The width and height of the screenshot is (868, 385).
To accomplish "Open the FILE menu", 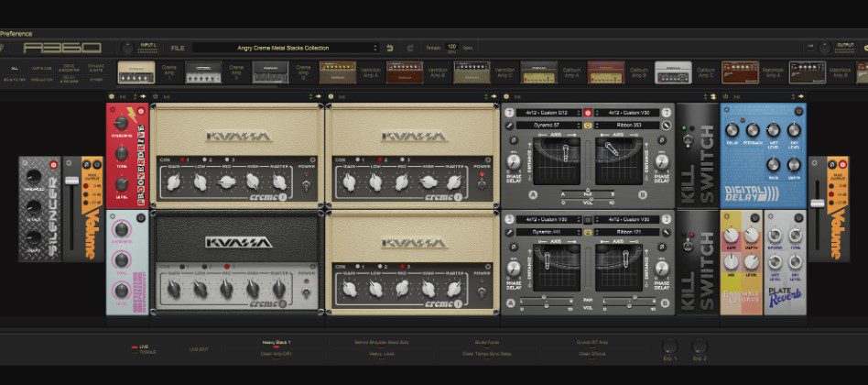I will tap(178, 49).
